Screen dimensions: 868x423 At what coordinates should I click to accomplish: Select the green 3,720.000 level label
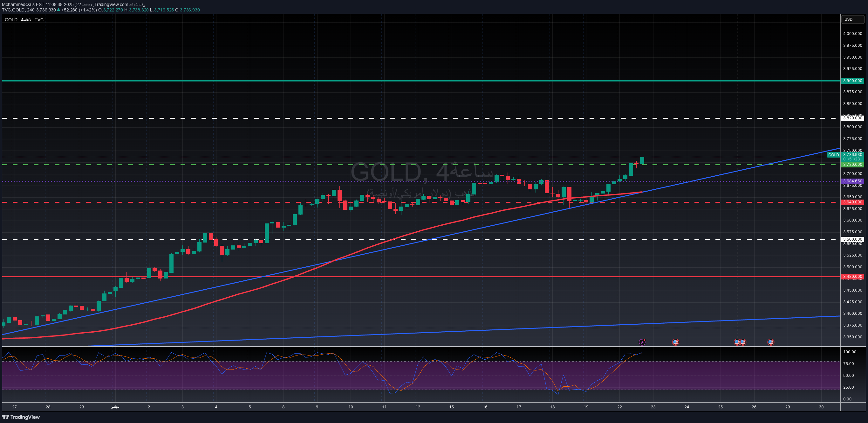(x=852, y=165)
